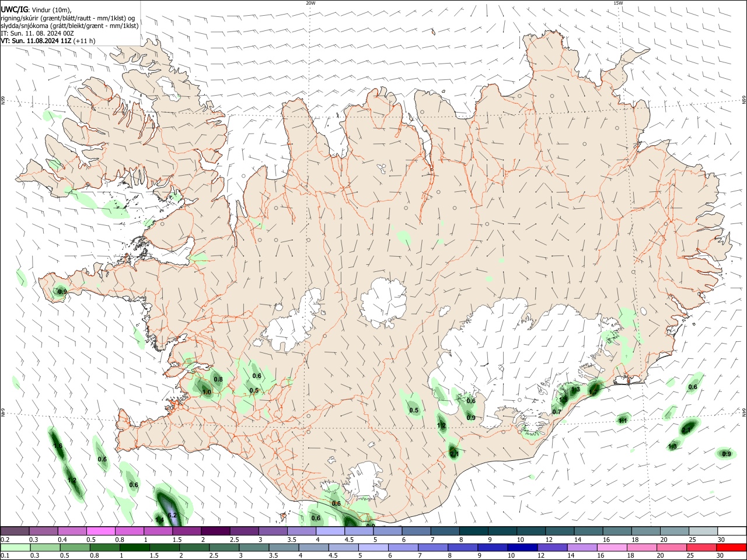
Task: Click the '20W' longitude label
Action: pos(310,3)
